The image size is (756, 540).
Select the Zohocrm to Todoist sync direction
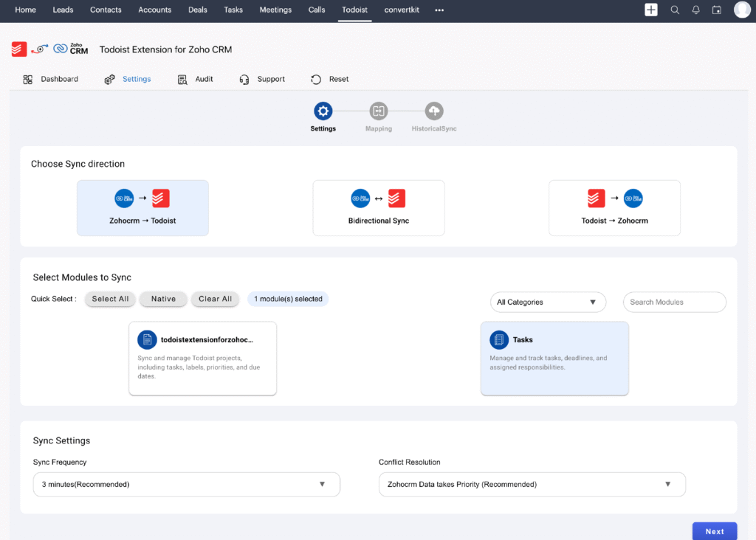point(142,207)
